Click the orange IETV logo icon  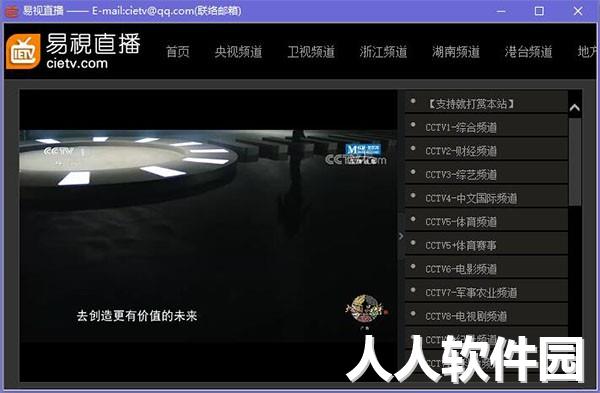coord(23,52)
